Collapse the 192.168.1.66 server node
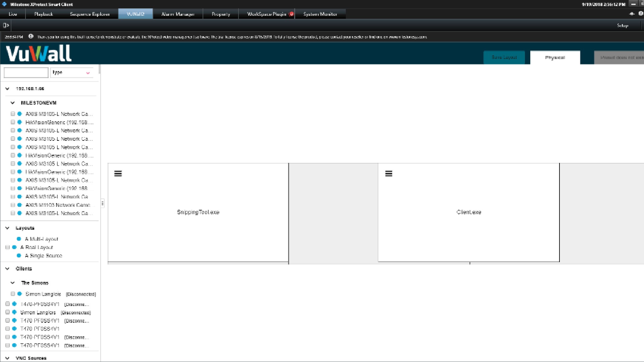Viewport: 644px width, 362px height. click(x=7, y=89)
